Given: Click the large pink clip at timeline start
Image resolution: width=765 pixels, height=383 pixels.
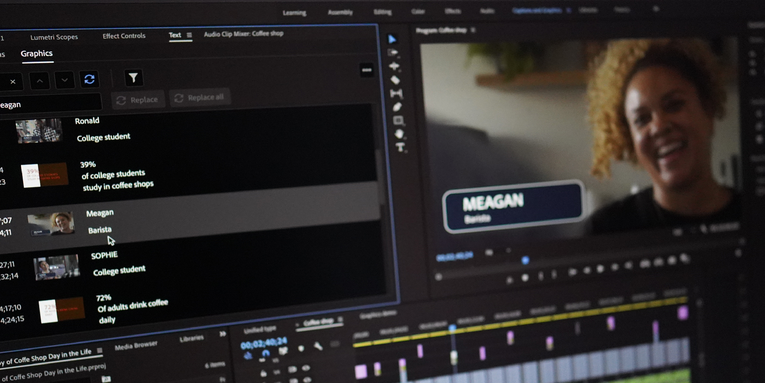Looking at the screenshot, I should tap(361, 371).
